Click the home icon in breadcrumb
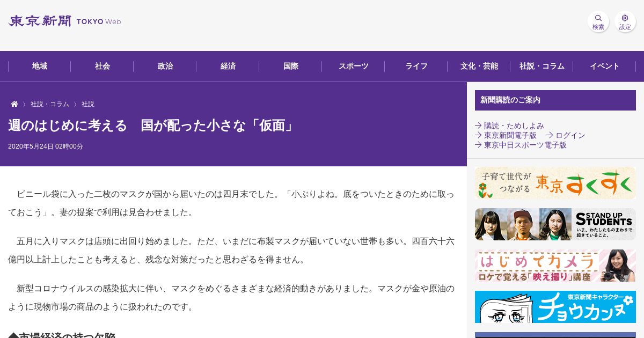Viewport: 644px width, 338px height. tap(14, 104)
